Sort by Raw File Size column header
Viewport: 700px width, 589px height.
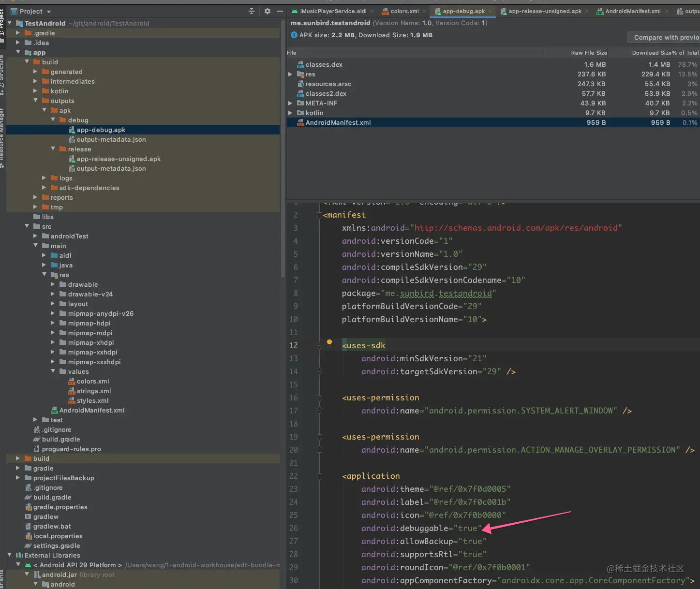(589, 53)
